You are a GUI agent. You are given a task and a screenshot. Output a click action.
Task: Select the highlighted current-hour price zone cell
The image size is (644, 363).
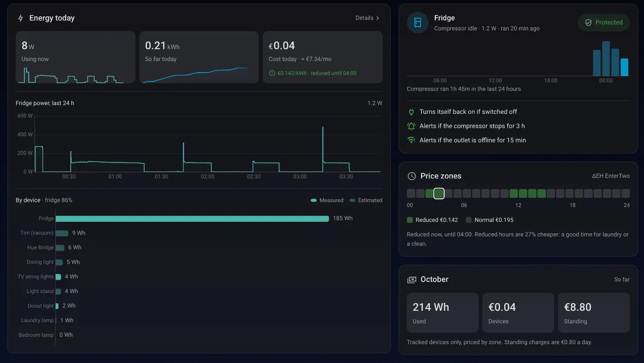pos(439,193)
